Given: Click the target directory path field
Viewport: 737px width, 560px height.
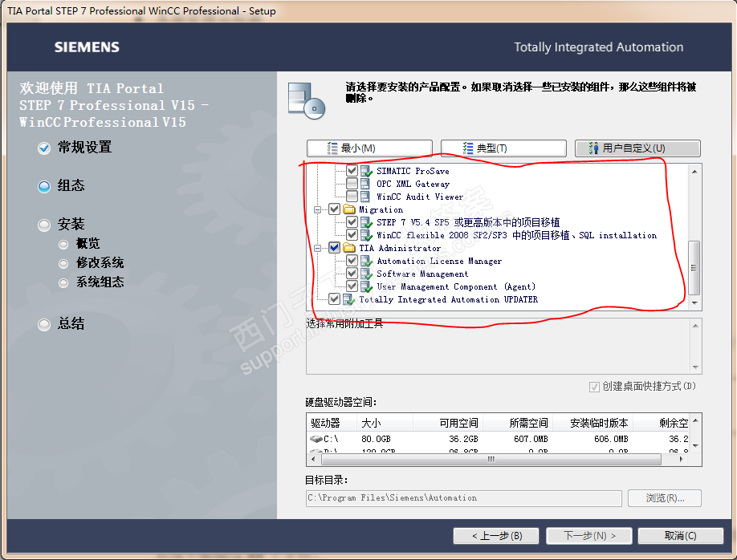Looking at the screenshot, I should pos(464,498).
